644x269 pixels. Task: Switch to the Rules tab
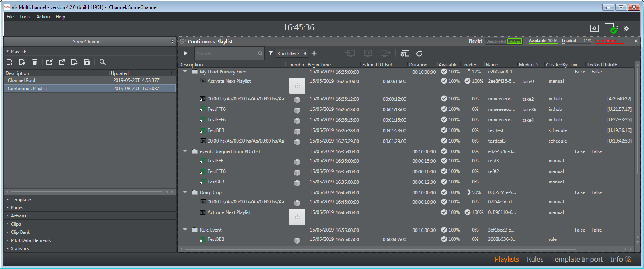pyautogui.click(x=535, y=259)
